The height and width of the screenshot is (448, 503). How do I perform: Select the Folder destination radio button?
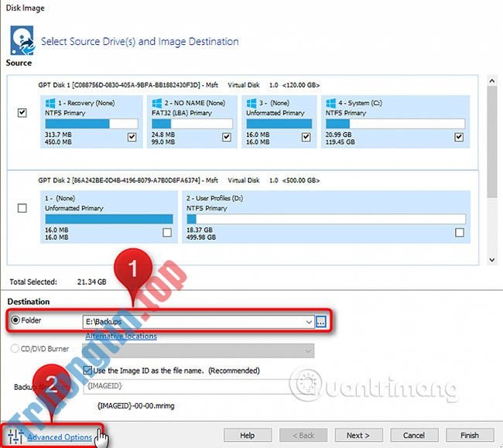(x=15, y=320)
